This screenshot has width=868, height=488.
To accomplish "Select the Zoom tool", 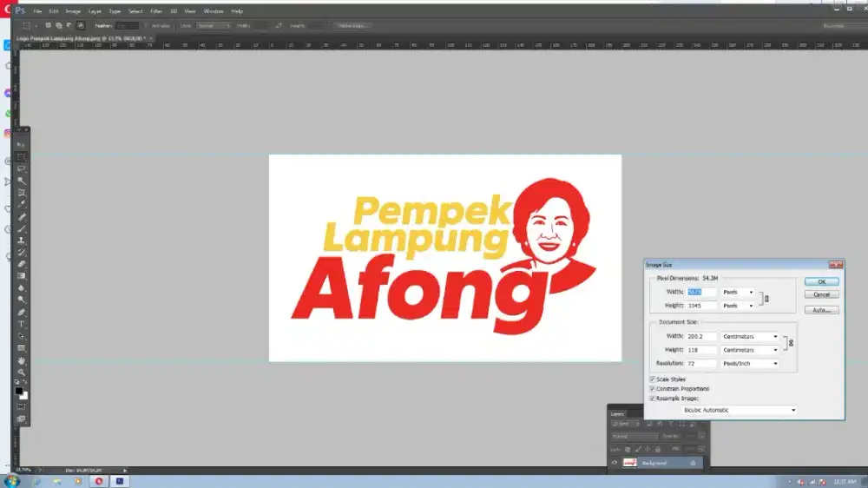I will [x=21, y=373].
